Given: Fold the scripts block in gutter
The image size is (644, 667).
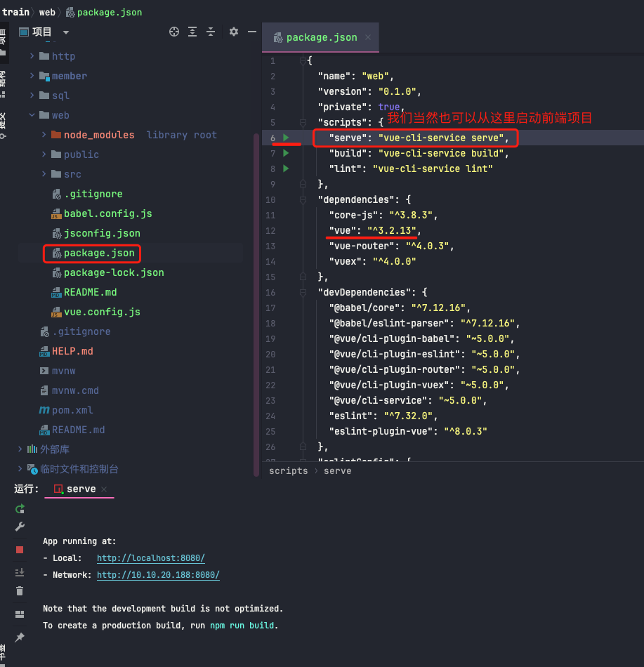Looking at the screenshot, I should coord(303,122).
